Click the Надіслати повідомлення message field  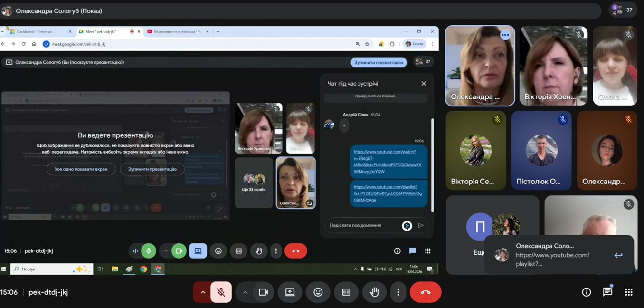[x=363, y=225]
